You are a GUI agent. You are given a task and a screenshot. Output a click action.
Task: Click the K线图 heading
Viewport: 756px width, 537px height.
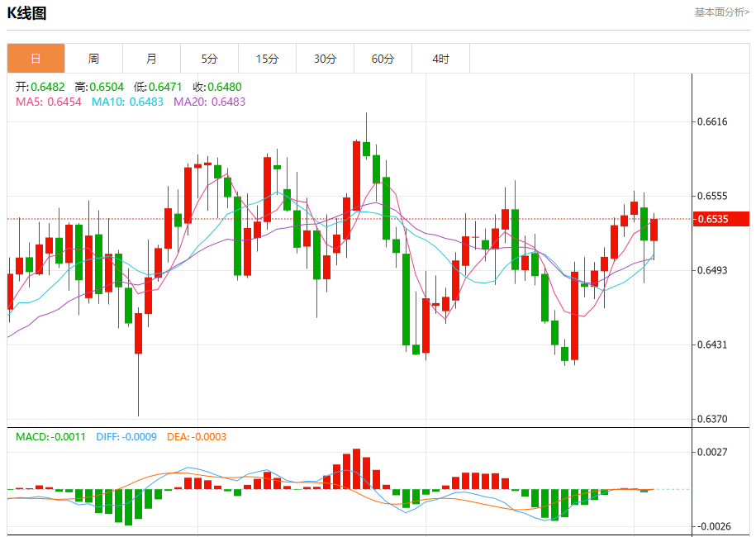coord(26,13)
